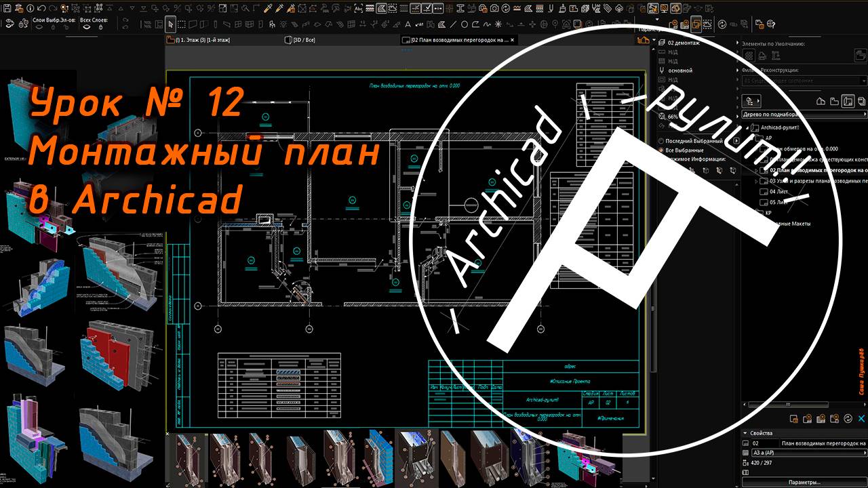Screen dimensions: 868x488
Task: Click the Redo arrow icon
Action: point(53,7)
